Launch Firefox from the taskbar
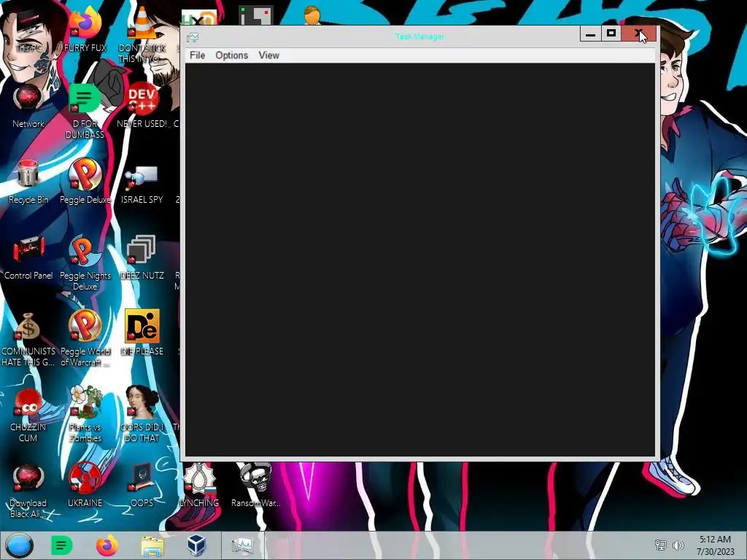This screenshot has width=747, height=560. click(x=107, y=545)
